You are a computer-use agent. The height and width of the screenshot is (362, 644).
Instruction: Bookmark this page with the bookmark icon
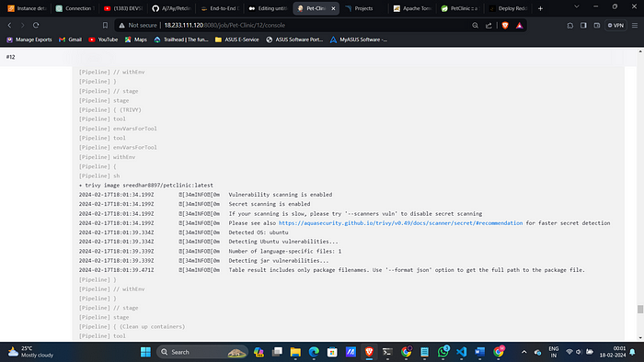[105, 25]
